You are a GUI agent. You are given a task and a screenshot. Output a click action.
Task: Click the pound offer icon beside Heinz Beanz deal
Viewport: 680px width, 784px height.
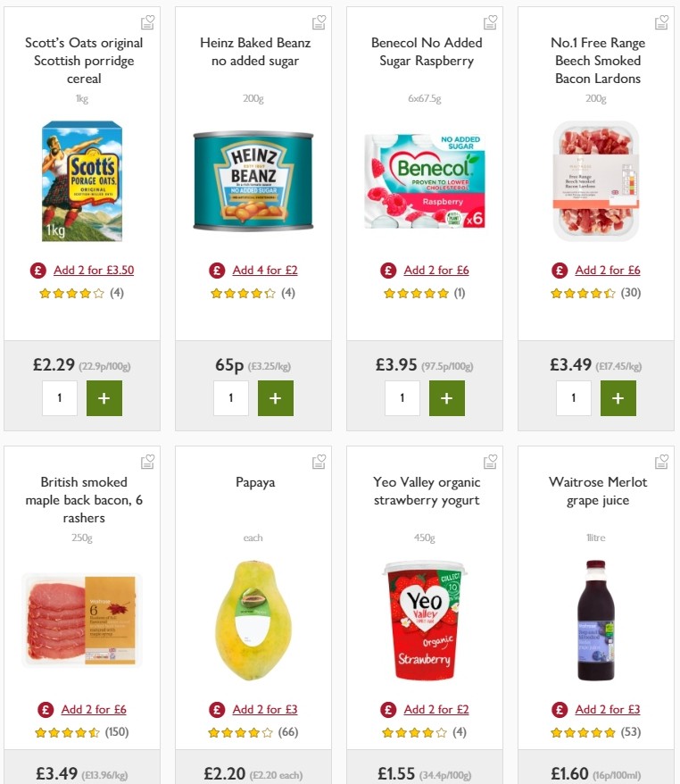pos(217,270)
